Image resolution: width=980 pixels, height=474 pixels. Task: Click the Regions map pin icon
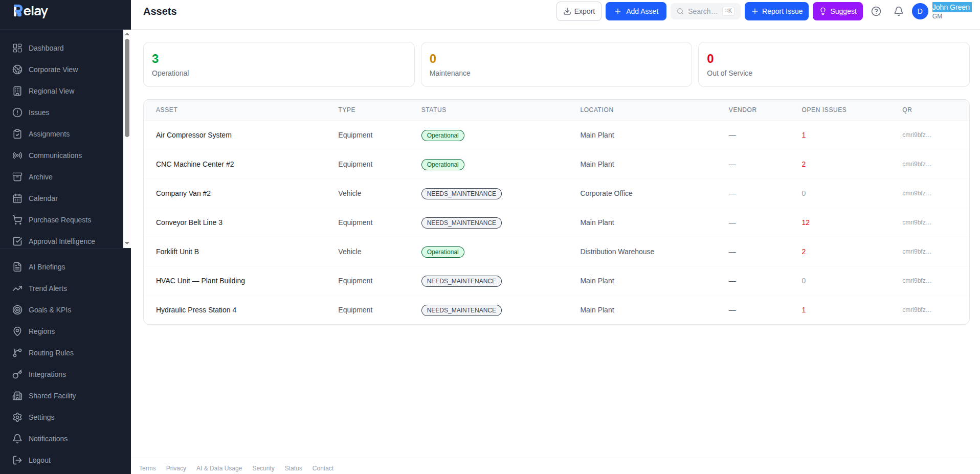[x=17, y=331]
